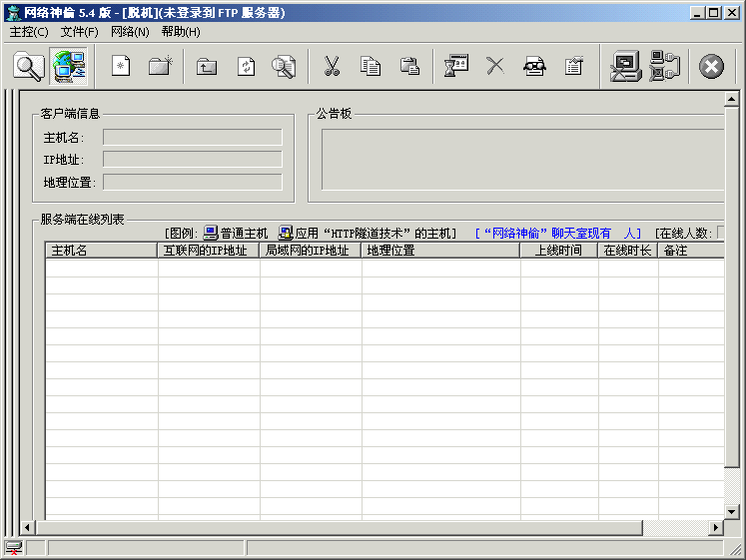Click the horizontal scrollbar right arrow
The image size is (746, 560).
tap(715, 527)
